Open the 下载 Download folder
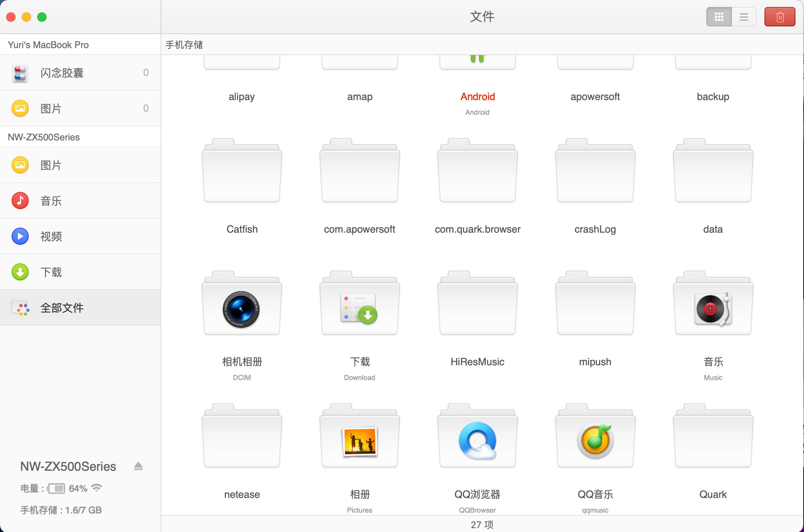The height and width of the screenshot is (532, 804). pyautogui.click(x=359, y=304)
